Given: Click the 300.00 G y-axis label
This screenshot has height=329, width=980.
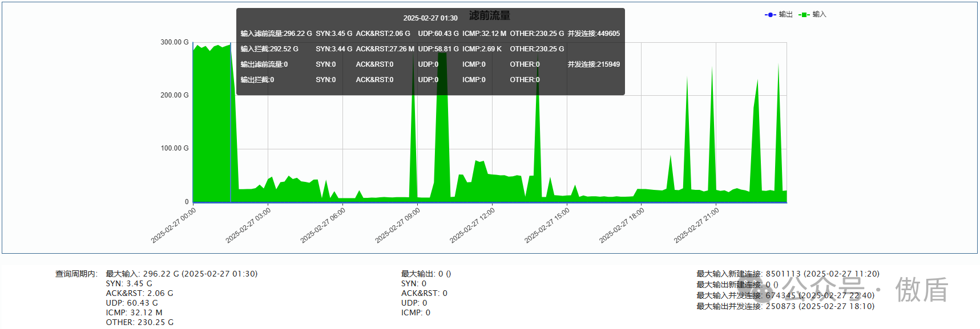Looking at the screenshot, I should tap(174, 42).
